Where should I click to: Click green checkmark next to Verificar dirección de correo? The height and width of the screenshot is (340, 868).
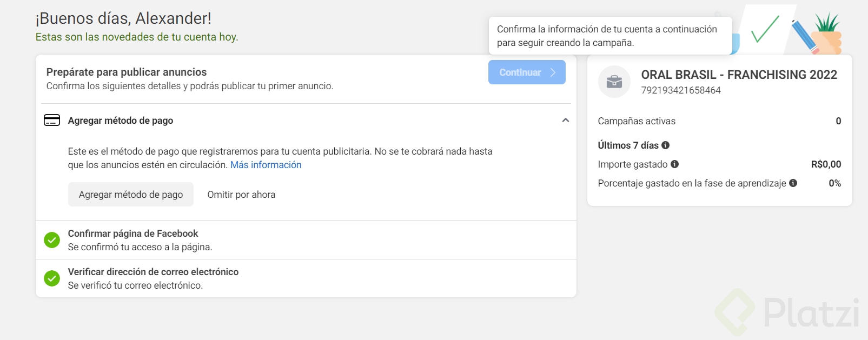click(x=52, y=278)
